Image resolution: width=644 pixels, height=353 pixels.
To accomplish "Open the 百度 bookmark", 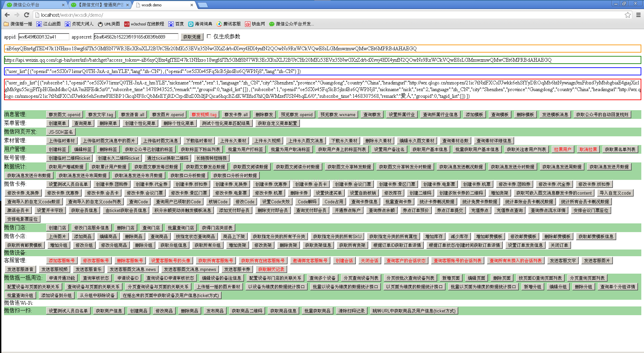I will click(176, 24).
